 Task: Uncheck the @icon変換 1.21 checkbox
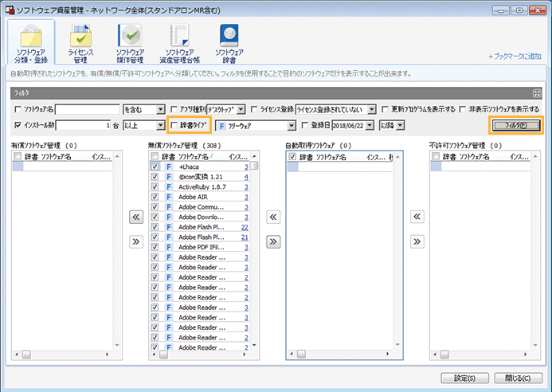point(155,177)
